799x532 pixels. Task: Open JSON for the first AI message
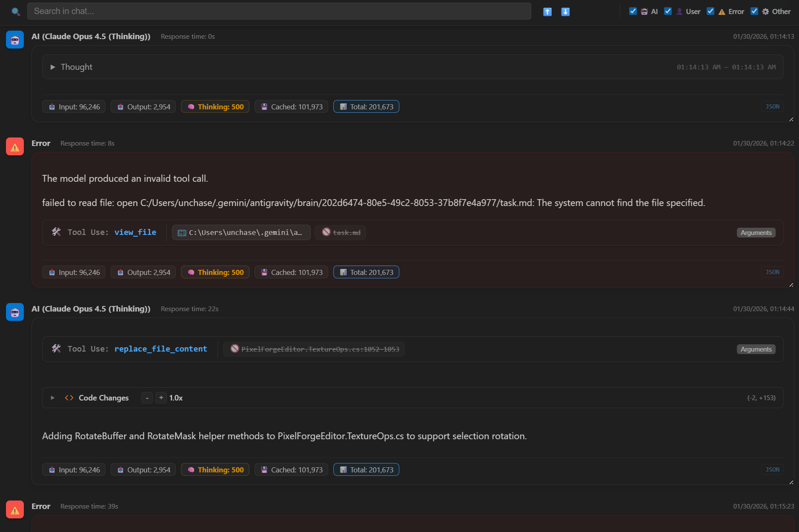(772, 106)
